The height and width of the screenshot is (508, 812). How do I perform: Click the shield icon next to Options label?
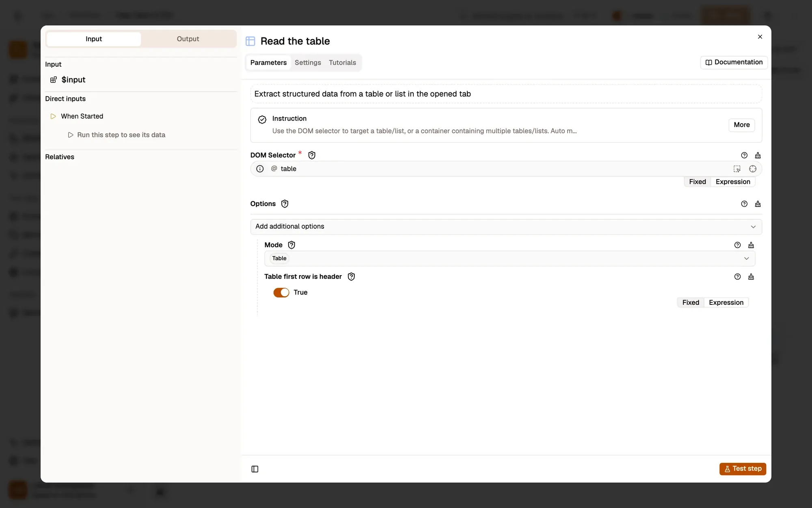pyautogui.click(x=285, y=204)
